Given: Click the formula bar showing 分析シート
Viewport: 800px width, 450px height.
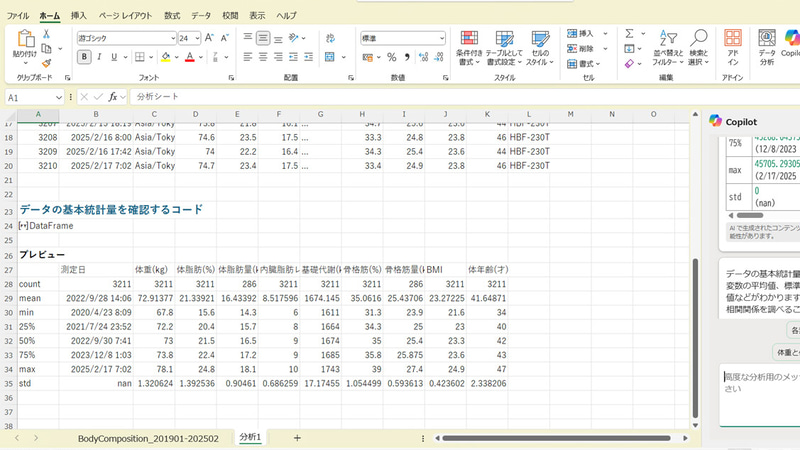Looking at the screenshot, I should coord(464,96).
